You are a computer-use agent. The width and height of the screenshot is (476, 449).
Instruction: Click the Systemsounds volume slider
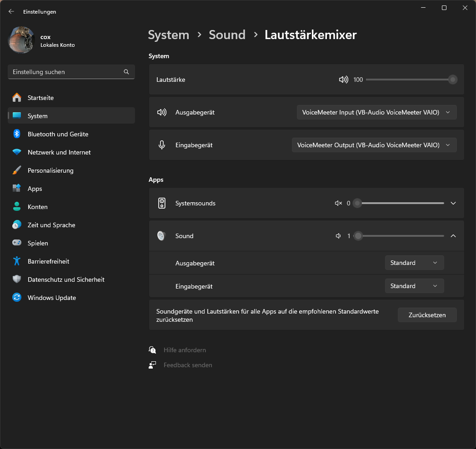[x=399, y=203]
